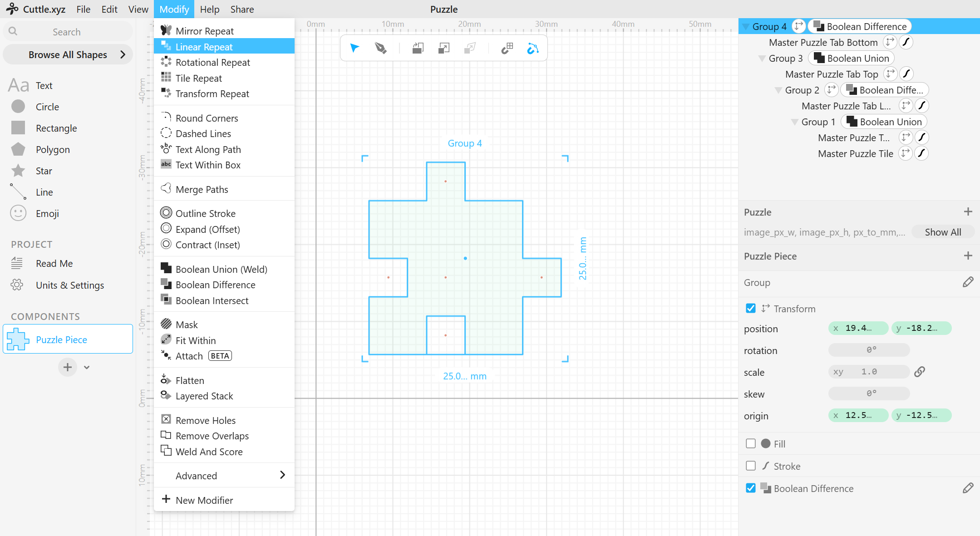Click the stroke icon next to Master Puzzle Tile
Image resolution: width=980 pixels, height=536 pixels.
pyautogui.click(x=921, y=153)
